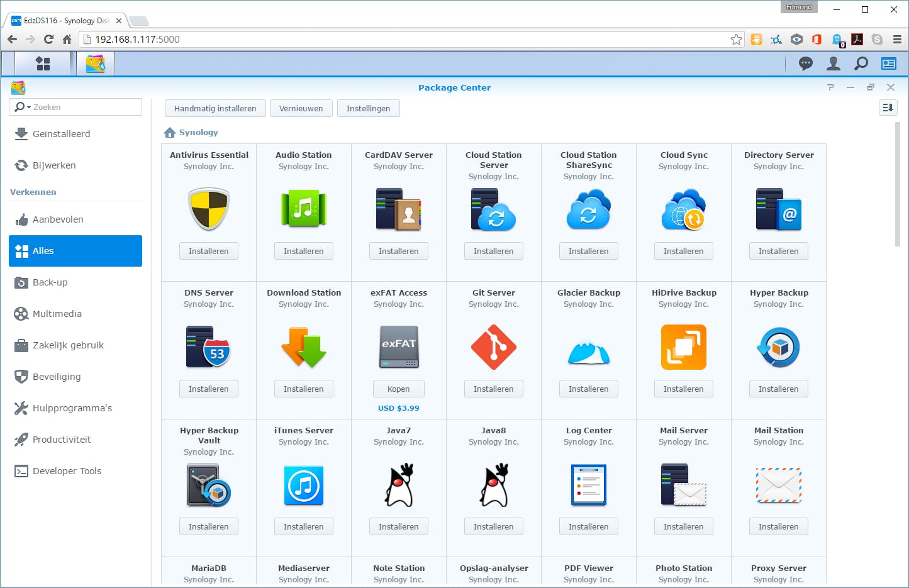Click the Cloud Sync package icon
The image size is (909, 588).
coord(684,209)
